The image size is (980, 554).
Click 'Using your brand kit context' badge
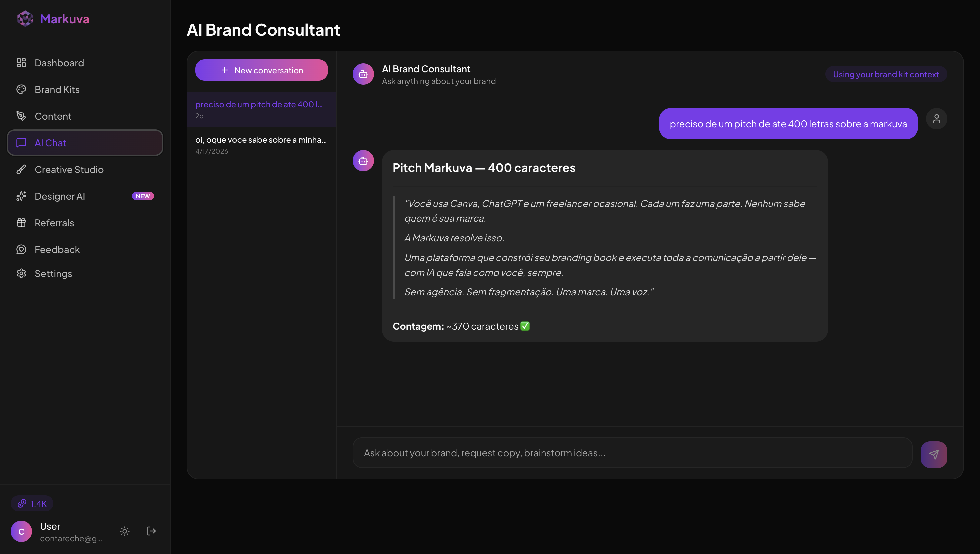(886, 74)
